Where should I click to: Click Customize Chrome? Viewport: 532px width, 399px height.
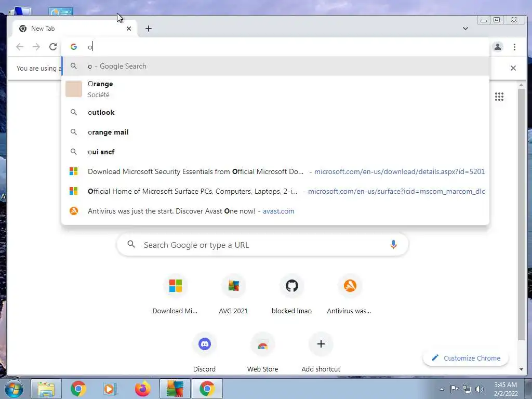pos(466,358)
